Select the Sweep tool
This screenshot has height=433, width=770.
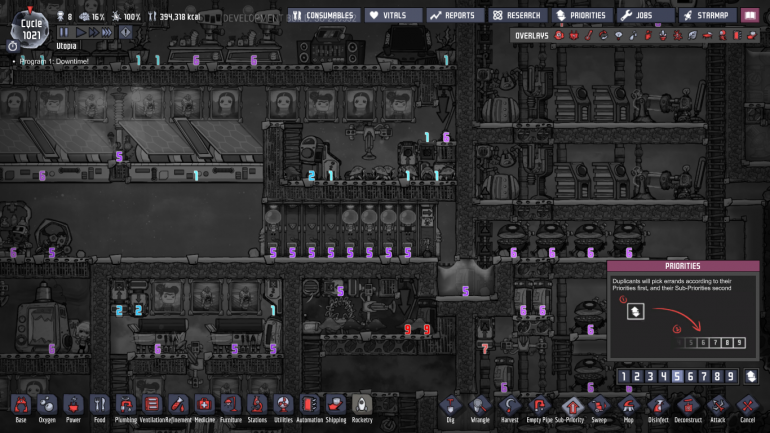tap(598, 406)
